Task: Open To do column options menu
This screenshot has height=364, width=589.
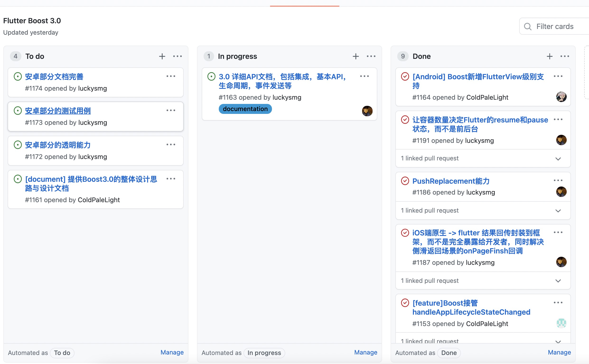Action: point(178,56)
